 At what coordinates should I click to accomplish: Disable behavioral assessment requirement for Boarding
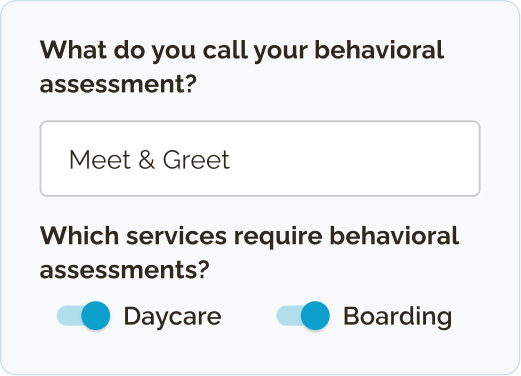coord(303,315)
